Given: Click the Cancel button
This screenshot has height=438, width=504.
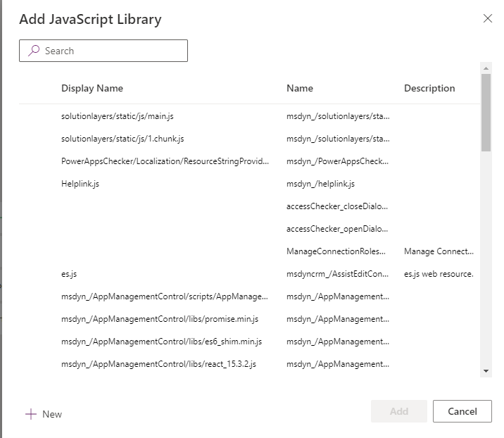Looking at the screenshot, I should coord(462,411).
